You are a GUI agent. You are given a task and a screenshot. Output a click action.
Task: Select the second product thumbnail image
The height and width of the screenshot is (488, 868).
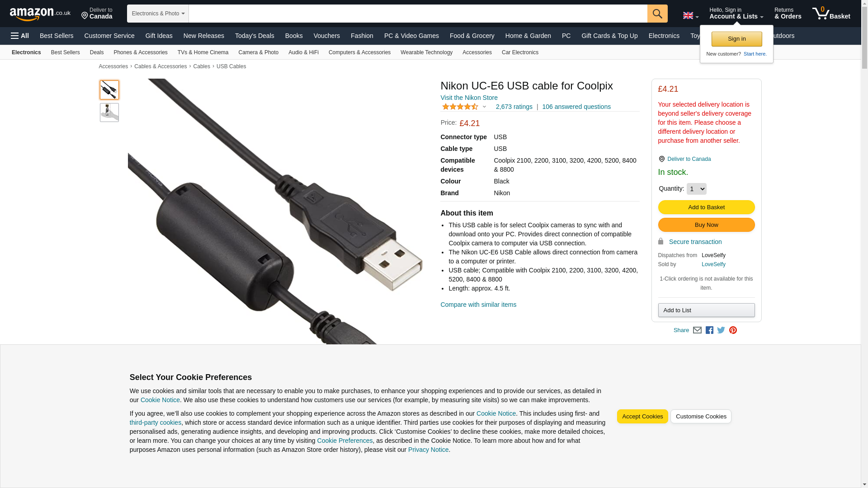(109, 113)
